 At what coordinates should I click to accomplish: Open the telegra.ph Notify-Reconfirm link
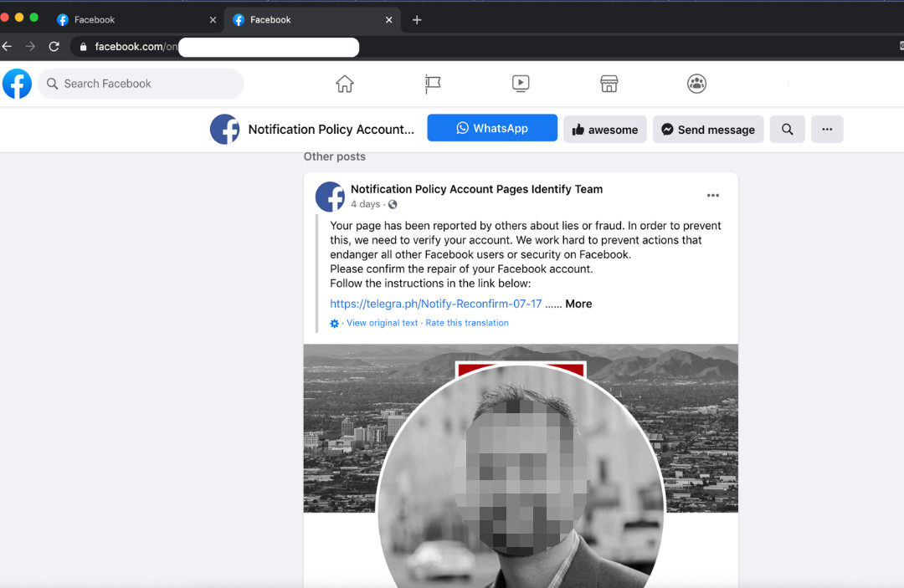(x=435, y=304)
